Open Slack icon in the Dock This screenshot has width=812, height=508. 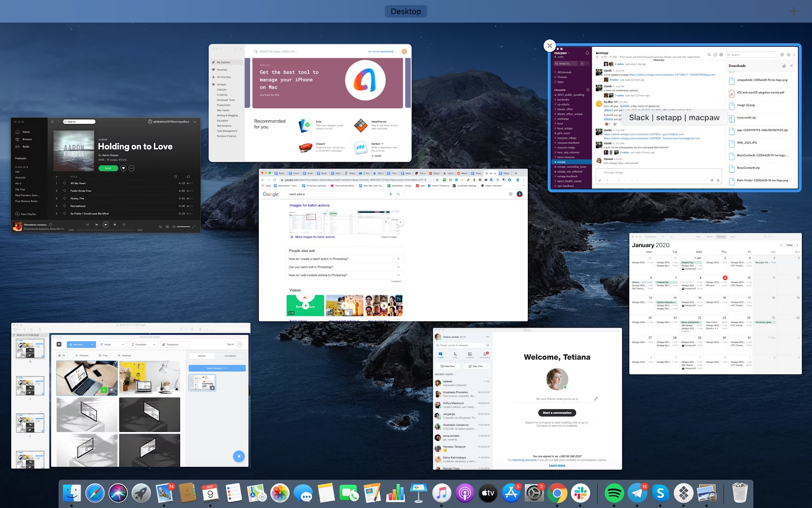pyautogui.click(x=580, y=493)
